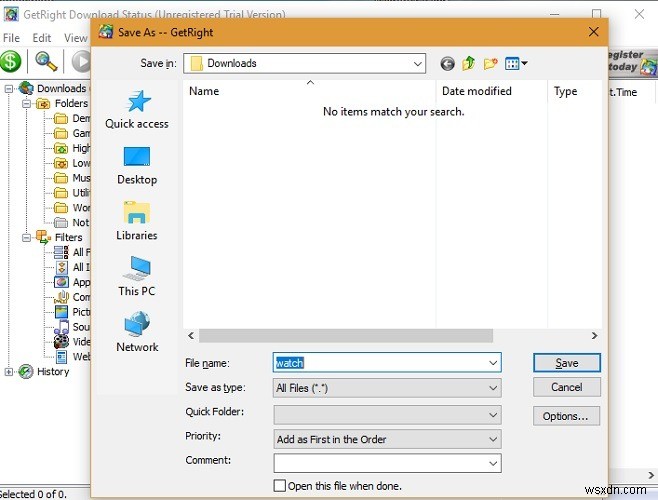Viewport: 658px width, 500px height.
Task: Select the Demos folder in tree
Action: point(72,118)
